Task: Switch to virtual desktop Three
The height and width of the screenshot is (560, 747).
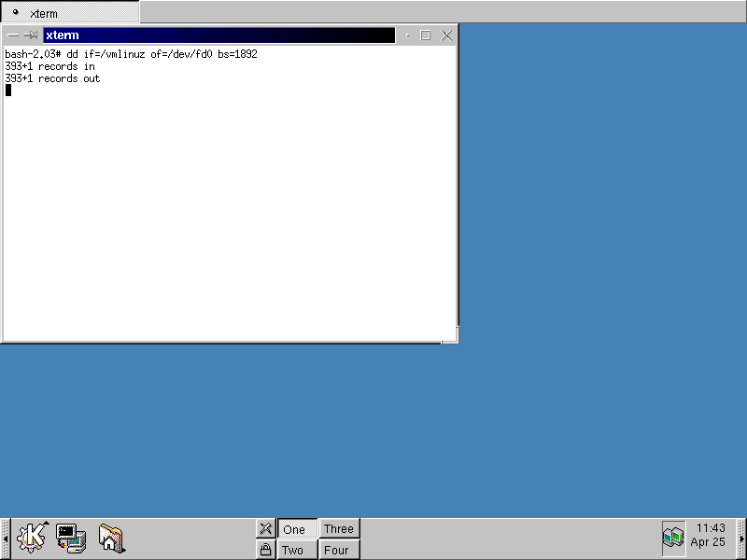Action: (339, 528)
